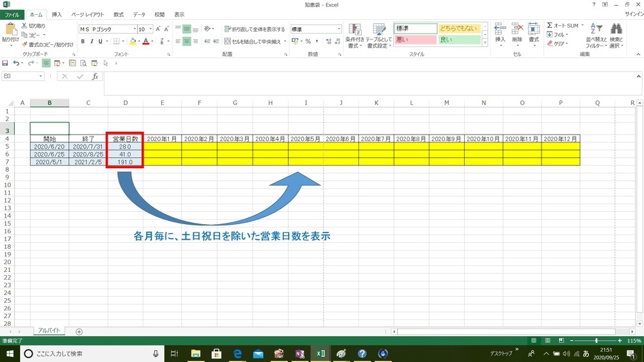Screen dimensions: 644x362
Task: Click the Format Painter brush icon
Action: tap(24, 44)
